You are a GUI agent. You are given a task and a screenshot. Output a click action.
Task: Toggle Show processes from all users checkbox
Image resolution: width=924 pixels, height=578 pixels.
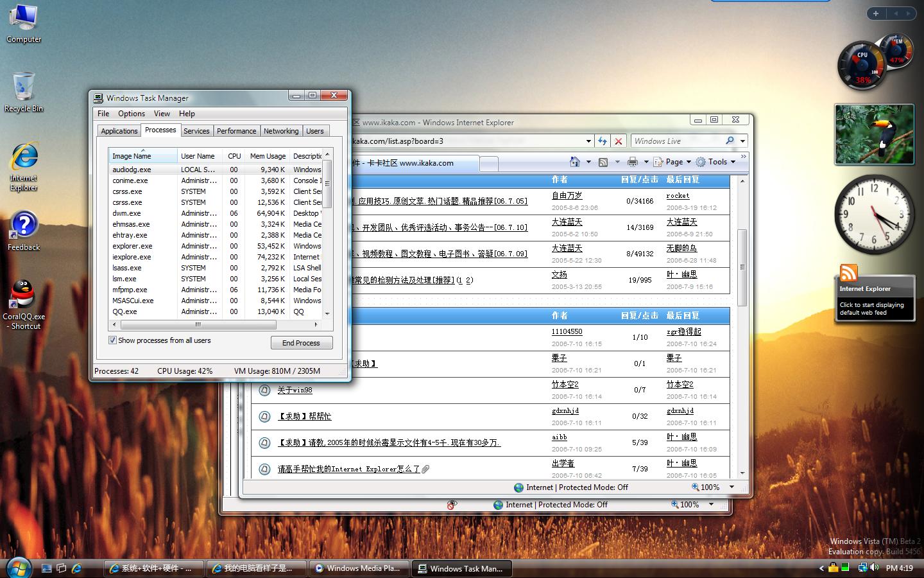point(113,340)
